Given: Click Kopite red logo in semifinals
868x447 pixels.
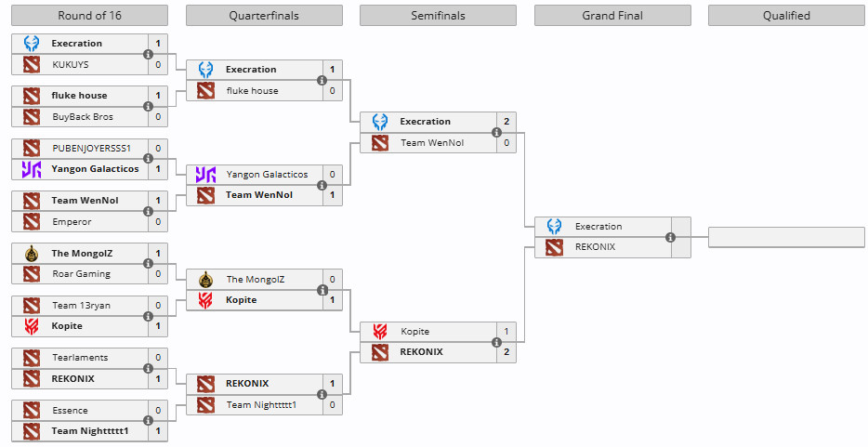Looking at the screenshot, I should tap(380, 332).
